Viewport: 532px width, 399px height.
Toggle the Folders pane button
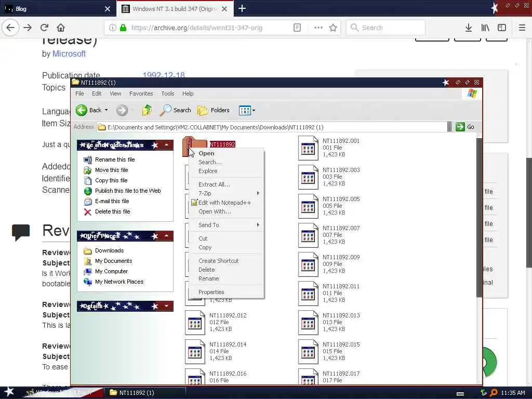[x=214, y=110]
